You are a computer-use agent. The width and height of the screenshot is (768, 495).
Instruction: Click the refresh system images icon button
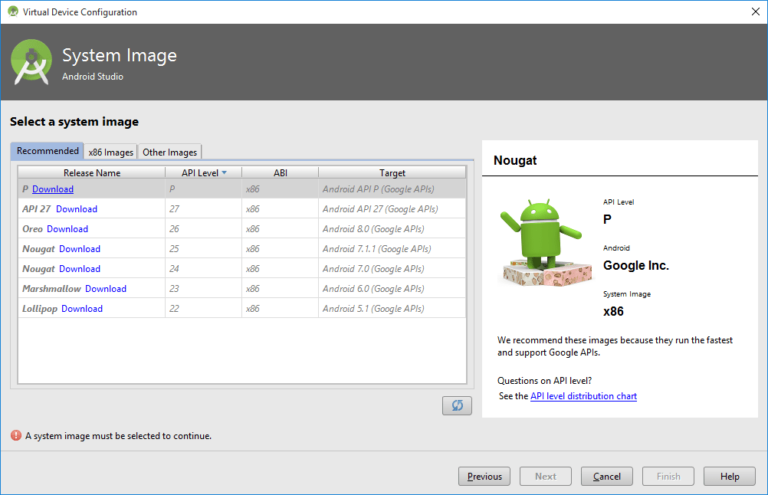click(x=456, y=405)
